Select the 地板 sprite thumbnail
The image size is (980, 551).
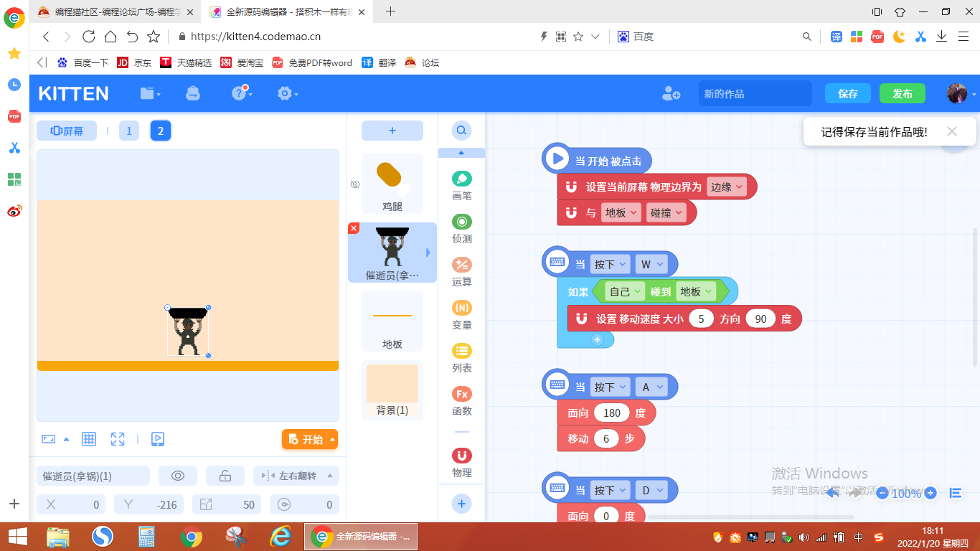(x=392, y=321)
